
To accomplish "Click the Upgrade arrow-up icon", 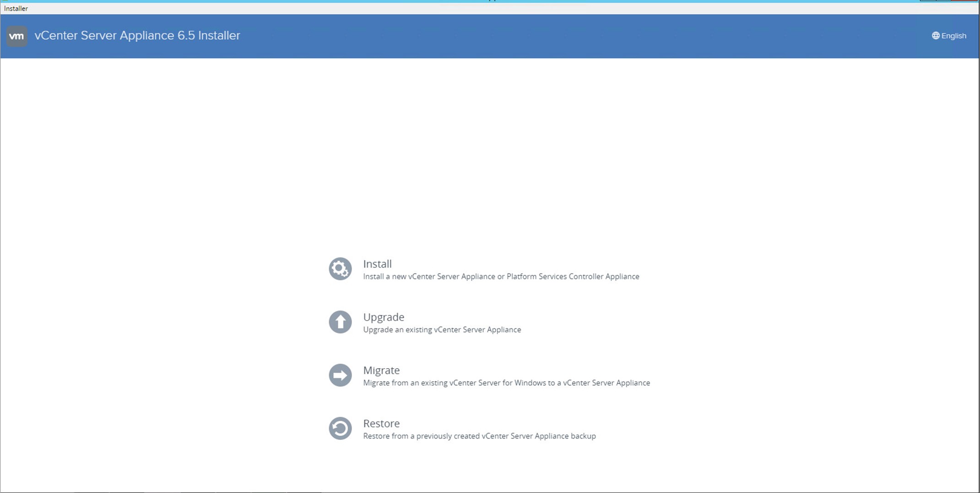I will click(340, 322).
